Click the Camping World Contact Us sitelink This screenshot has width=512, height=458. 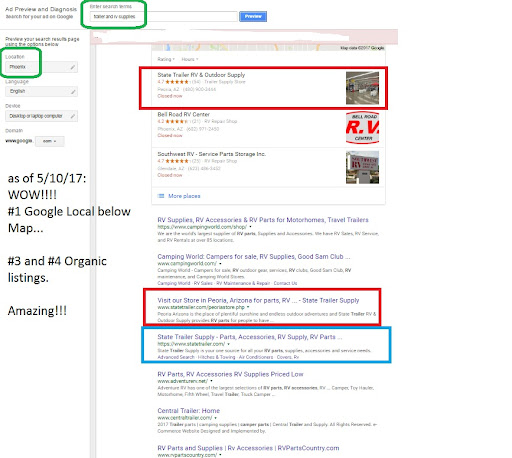click(x=285, y=283)
